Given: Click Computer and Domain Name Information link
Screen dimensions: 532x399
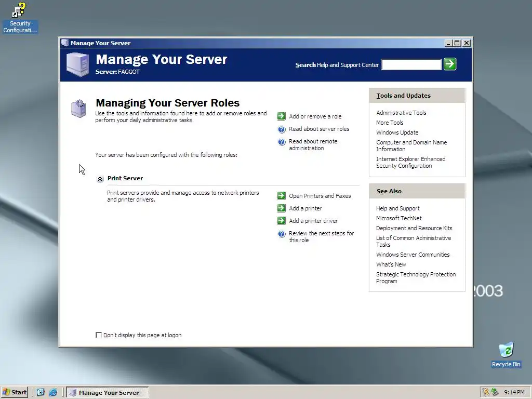Looking at the screenshot, I should 411,145.
